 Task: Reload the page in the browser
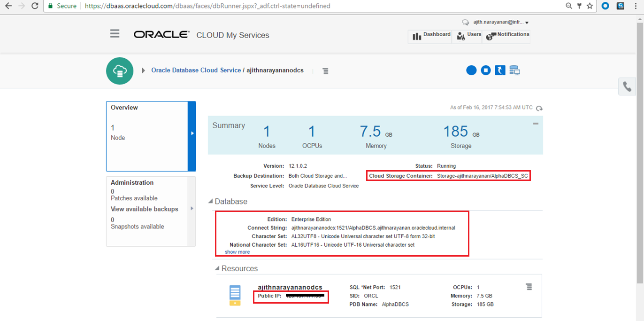(35, 6)
